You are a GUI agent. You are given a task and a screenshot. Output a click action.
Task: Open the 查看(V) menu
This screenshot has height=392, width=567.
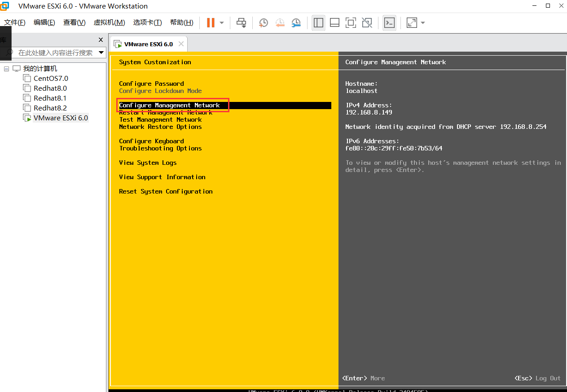(x=75, y=22)
